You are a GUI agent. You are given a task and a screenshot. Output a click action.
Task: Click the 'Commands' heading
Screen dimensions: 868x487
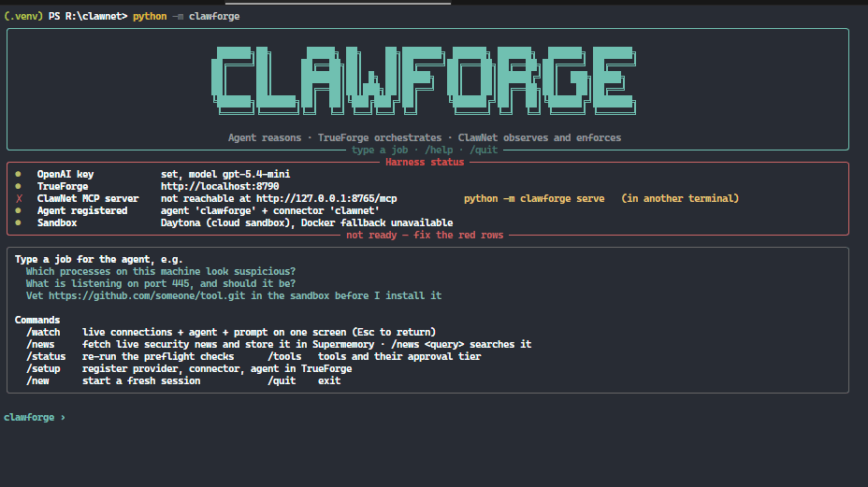pos(37,320)
